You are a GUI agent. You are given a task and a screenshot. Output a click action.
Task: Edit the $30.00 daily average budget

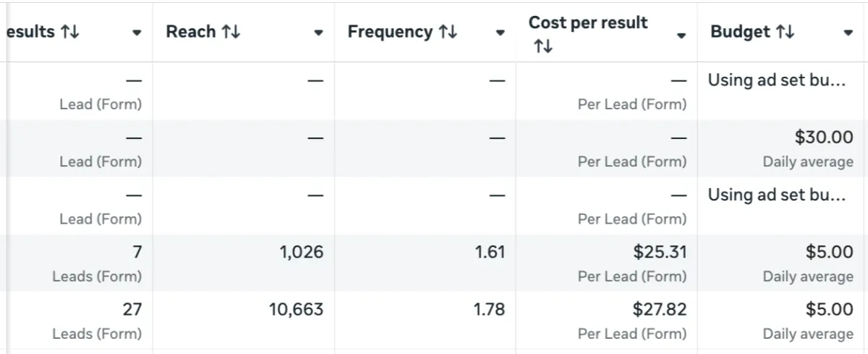824,137
